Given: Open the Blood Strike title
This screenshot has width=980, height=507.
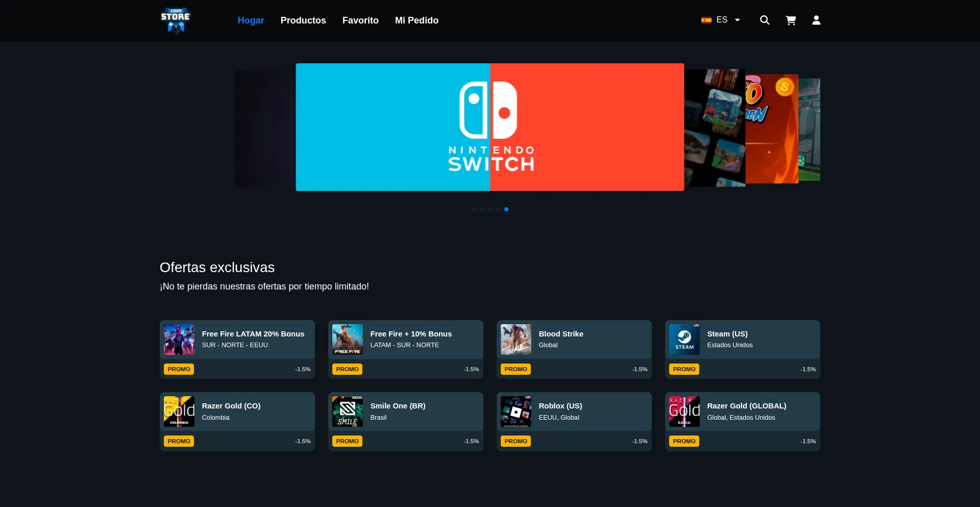Looking at the screenshot, I should (x=561, y=334).
